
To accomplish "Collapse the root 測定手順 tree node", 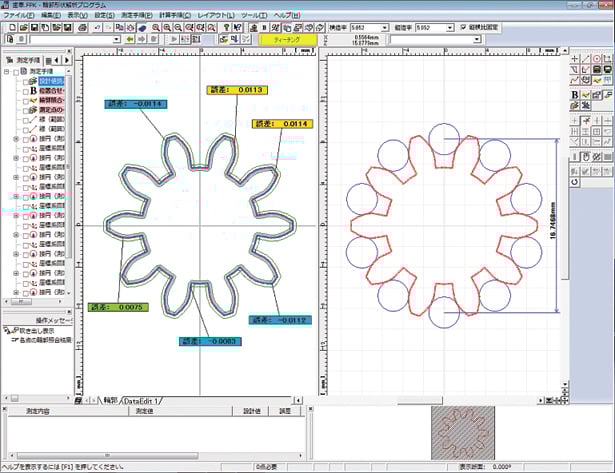I will (x=7, y=72).
